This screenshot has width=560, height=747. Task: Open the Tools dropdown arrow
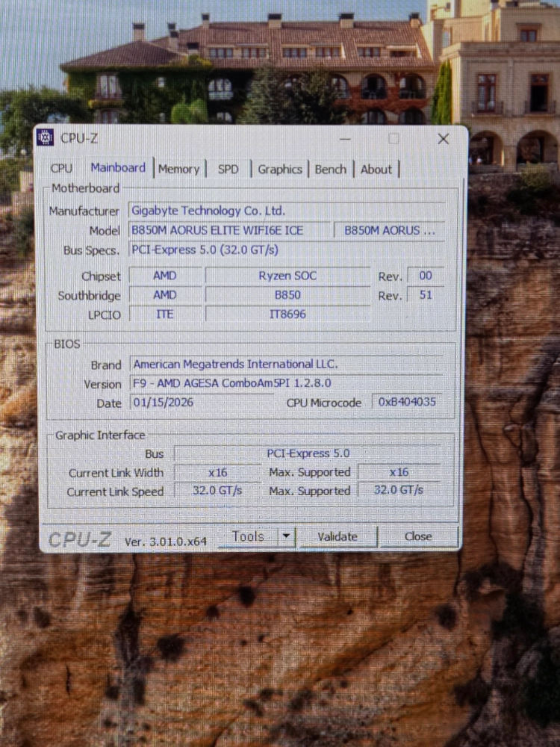click(x=286, y=536)
